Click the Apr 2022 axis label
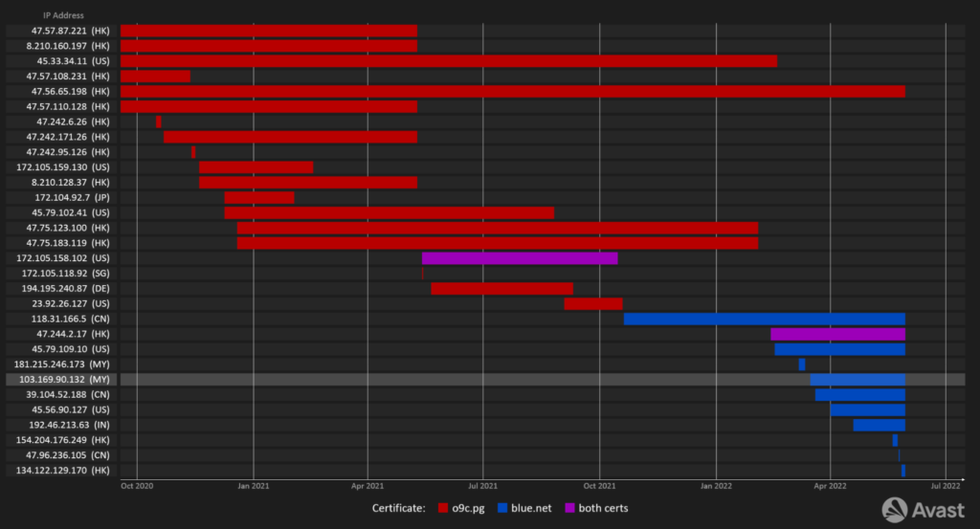Image resolution: width=980 pixels, height=529 pixels. tap(831, 486)
